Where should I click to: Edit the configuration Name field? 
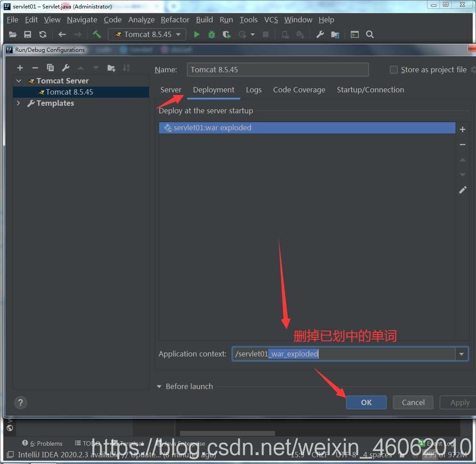point(278,70)
